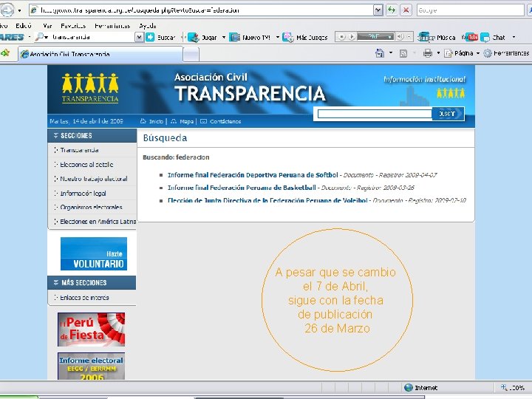
Task: Expand the Ares search field dropdown
Action: pos(139,37)
